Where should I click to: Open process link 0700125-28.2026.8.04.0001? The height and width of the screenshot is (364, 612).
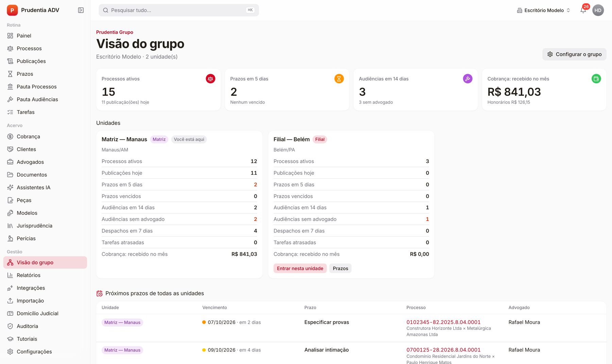click(x=443, y=350)
